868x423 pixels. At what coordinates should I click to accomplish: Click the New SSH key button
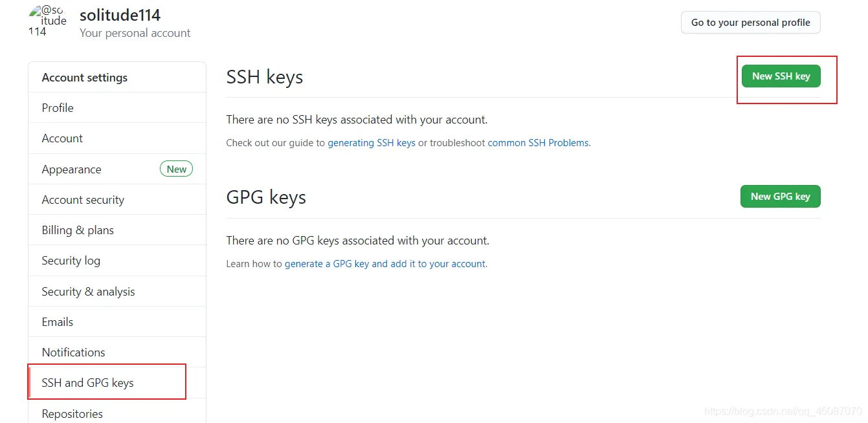(x=781, y=76)
